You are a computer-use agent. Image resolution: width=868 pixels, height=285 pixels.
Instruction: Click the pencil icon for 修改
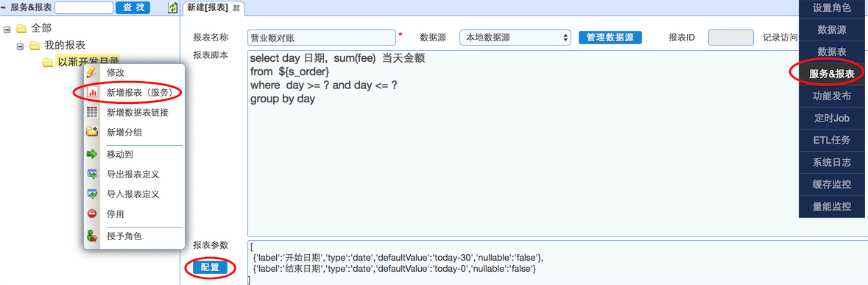click(x=92, y=72)
